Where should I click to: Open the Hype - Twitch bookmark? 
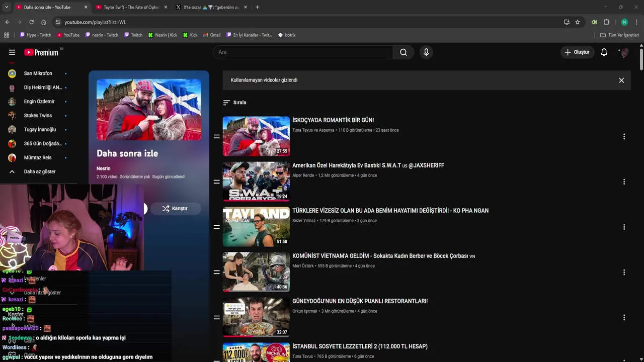pyautogui.click(x=35, y=35)
